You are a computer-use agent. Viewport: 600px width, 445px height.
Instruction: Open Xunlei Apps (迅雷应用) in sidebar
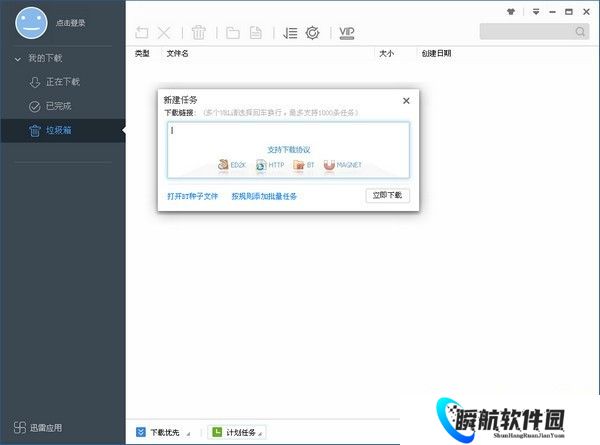tap(38, 427)
